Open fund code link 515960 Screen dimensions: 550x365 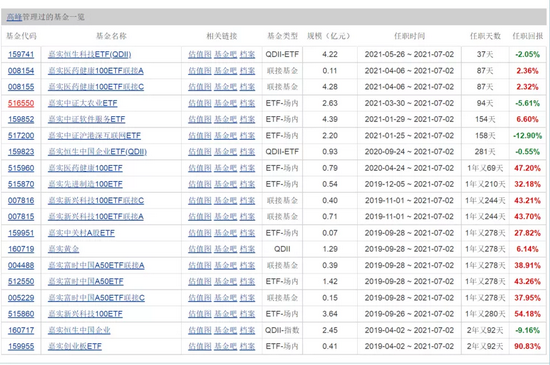click(x=21, y=168)
